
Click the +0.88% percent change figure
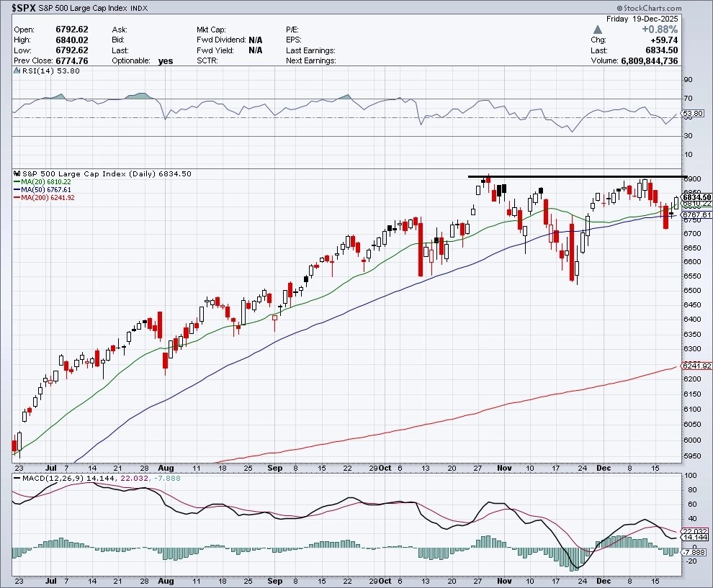click(x=662, y=30)
